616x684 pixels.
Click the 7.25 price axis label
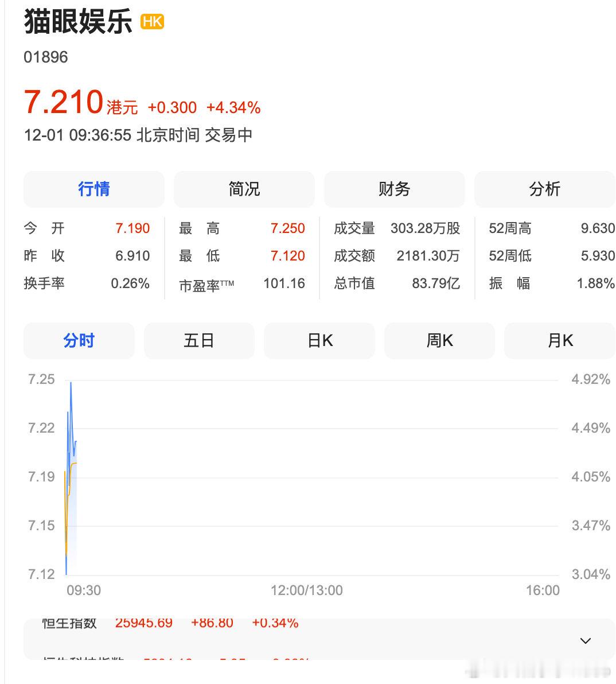pos(41,379)
